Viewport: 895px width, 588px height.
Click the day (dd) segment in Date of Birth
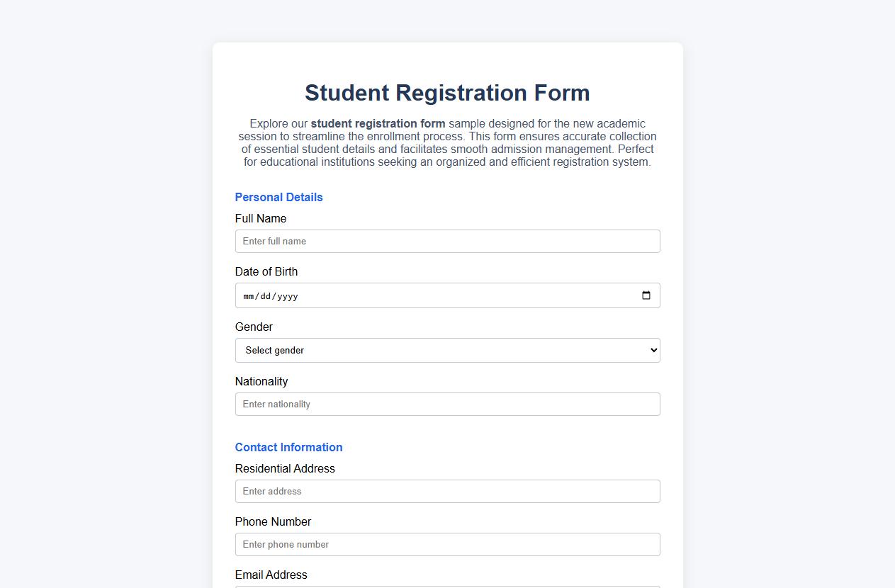(x=266, y=296)
